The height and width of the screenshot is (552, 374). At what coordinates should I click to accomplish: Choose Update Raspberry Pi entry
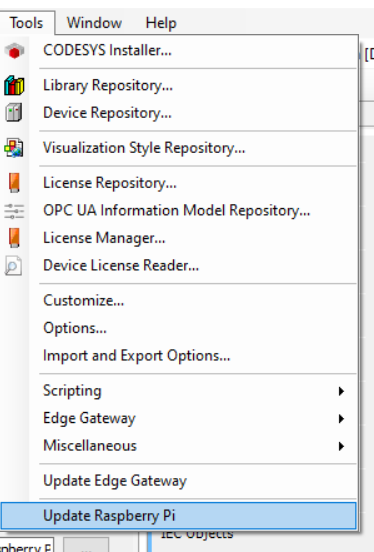click(179, 516)
